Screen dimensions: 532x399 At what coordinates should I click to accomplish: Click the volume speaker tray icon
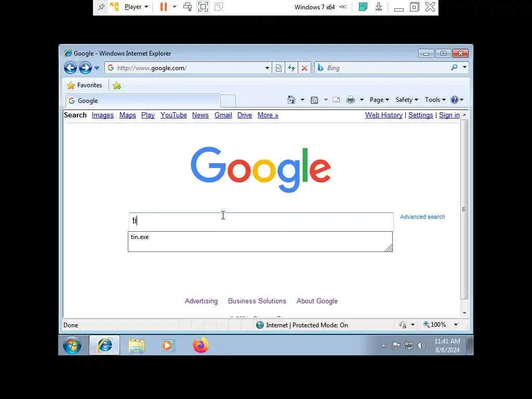421,345
